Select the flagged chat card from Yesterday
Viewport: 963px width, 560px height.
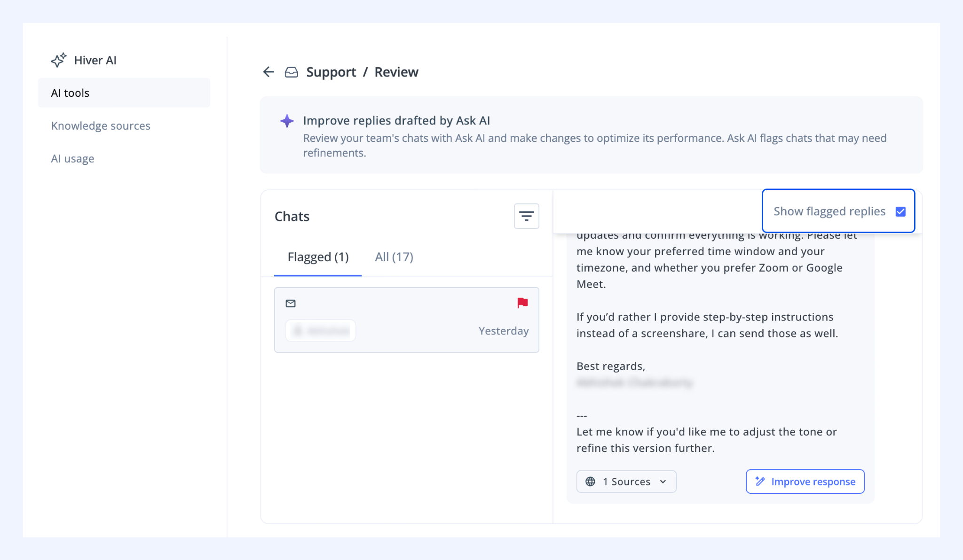coord(407,320)
